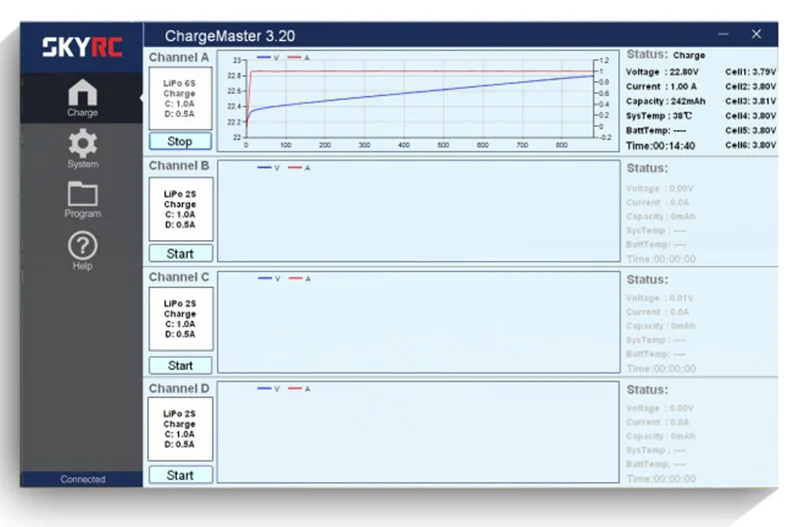Image resolution: width=800 pixels, height=527 pixels.
Task: Click the empty Channel C graph area
Action: pos(418,322)
